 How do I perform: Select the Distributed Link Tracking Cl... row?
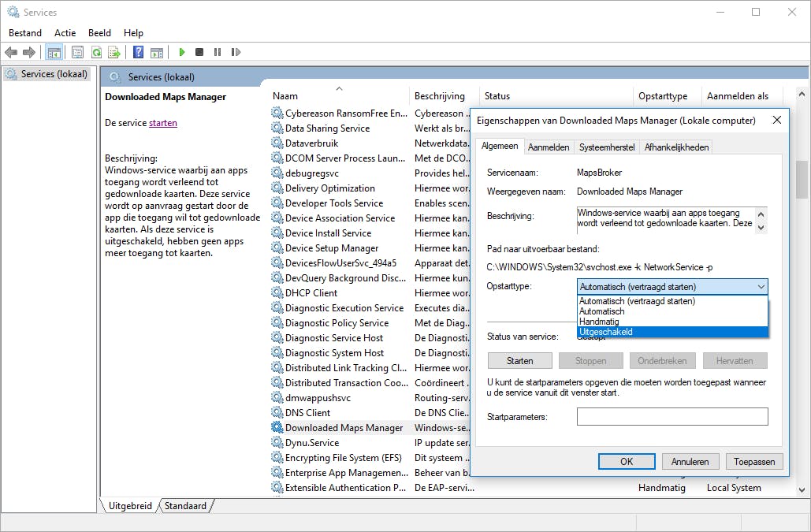pyautogui.click(x=339, y=367)
